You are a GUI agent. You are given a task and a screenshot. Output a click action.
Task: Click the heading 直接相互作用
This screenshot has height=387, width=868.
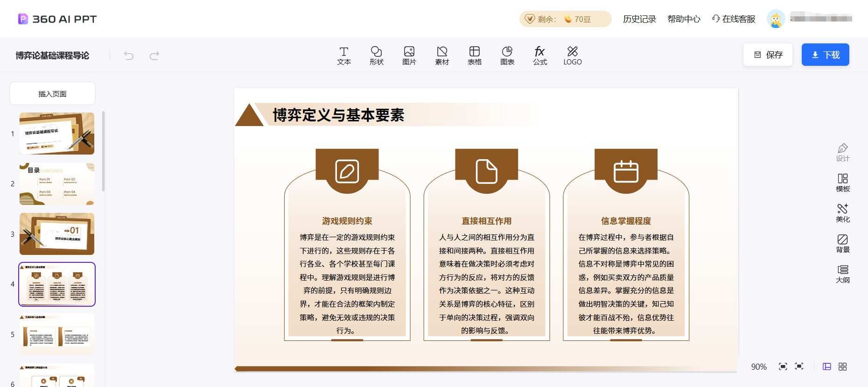486,221
